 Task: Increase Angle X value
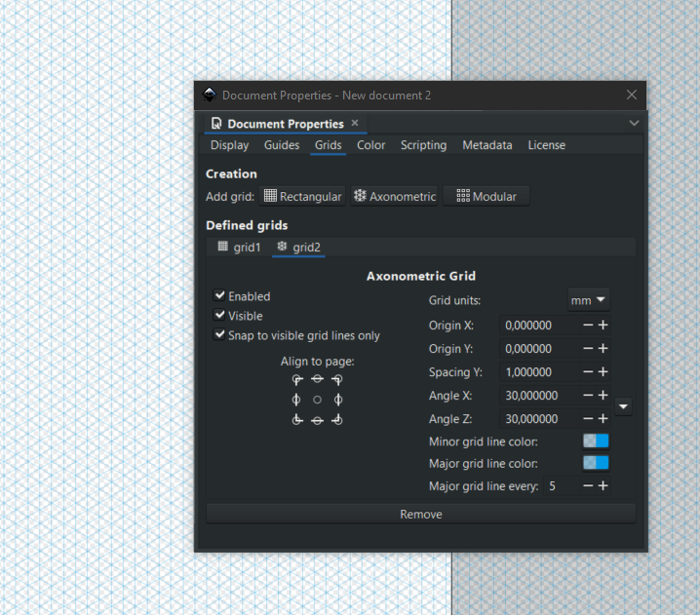click(603, 396)
